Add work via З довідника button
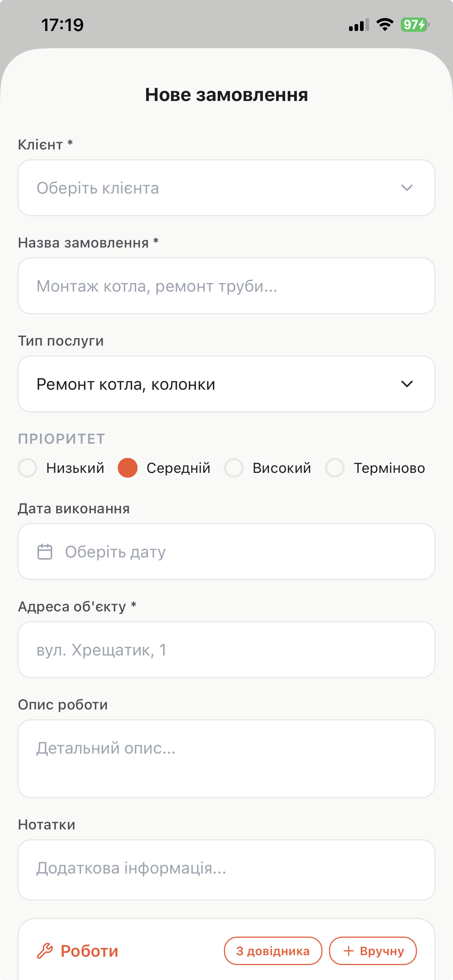Screen dimensions: 453x980 pos(273,951)
